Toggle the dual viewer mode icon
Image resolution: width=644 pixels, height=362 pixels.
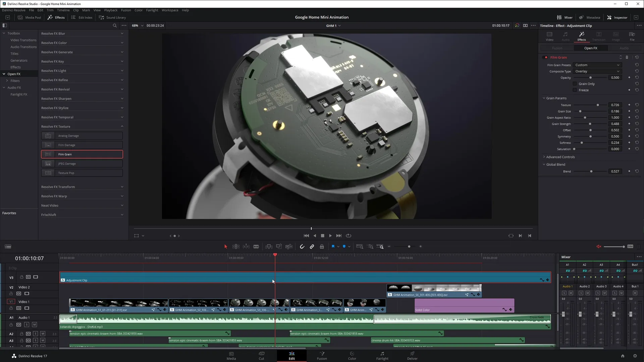click(x=525, y=25)
